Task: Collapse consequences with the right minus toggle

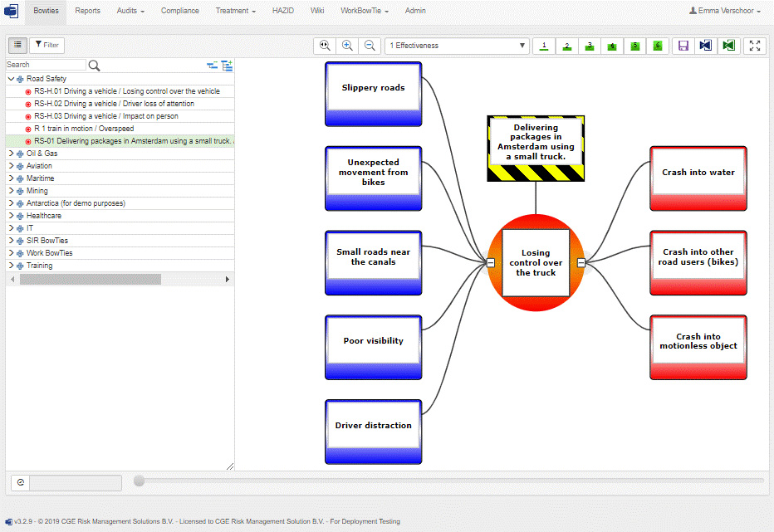Action: click(x=580, y=263)
